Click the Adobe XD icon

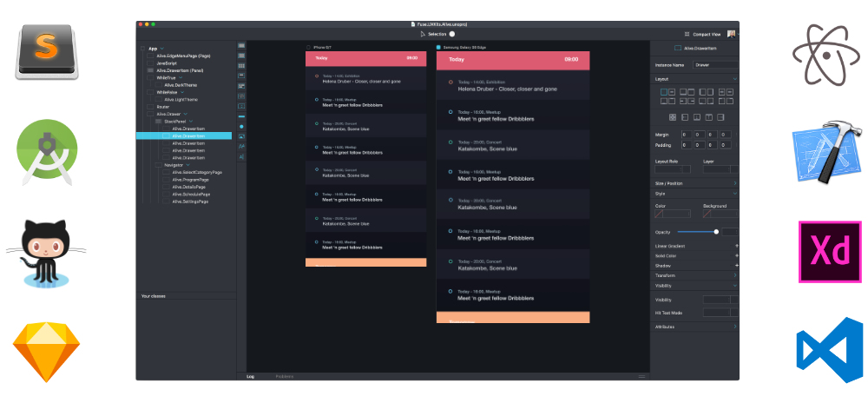click(x=830, y=252)
